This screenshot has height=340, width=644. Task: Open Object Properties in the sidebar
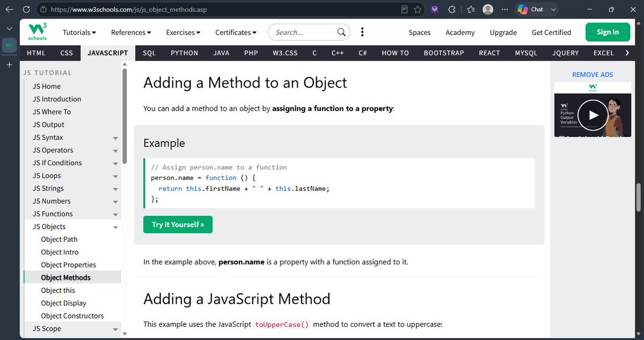68,265
